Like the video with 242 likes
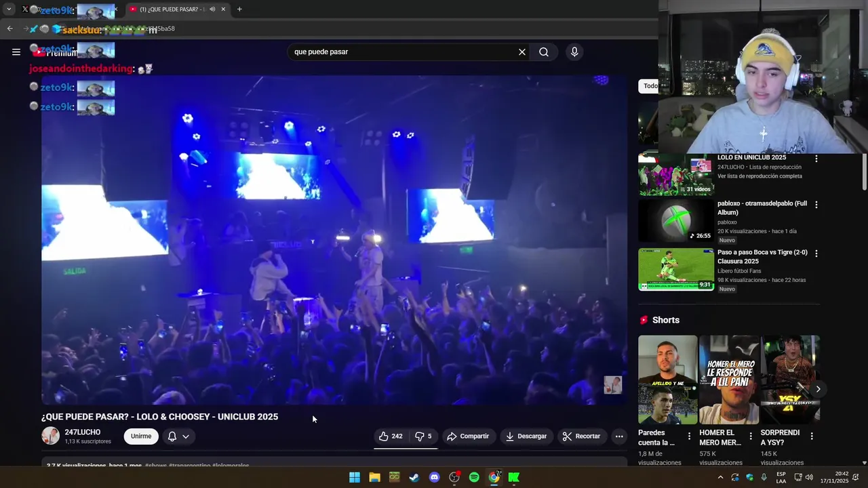The height and width of the screenshot is (488, 868). coord(391,436)
